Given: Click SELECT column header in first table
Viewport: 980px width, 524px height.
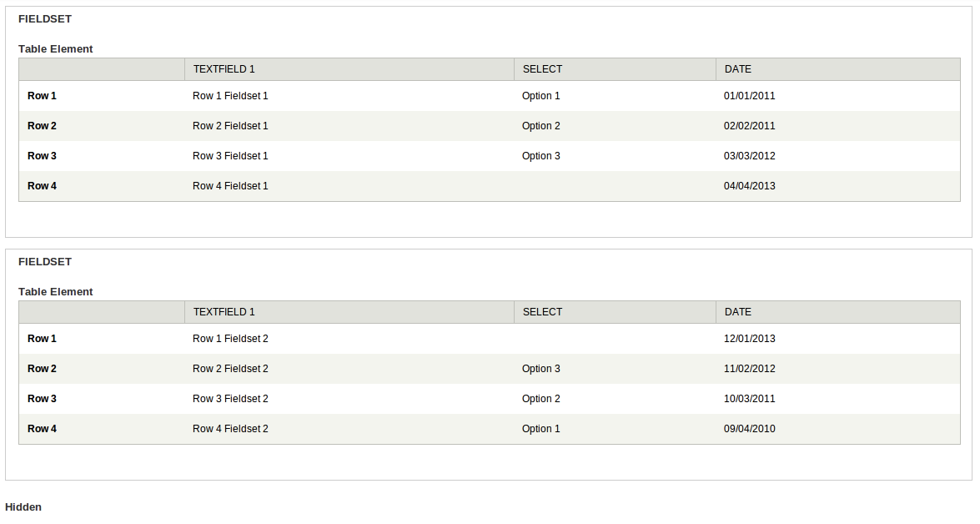Looking at the screenshot, I should pyautogui.click(x=615, y=69).
